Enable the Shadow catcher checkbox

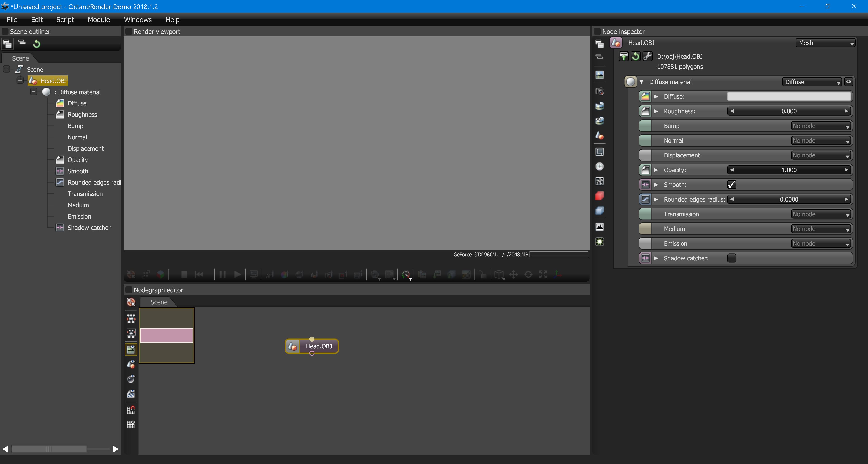pyautogui.click(x=731, y=258)
